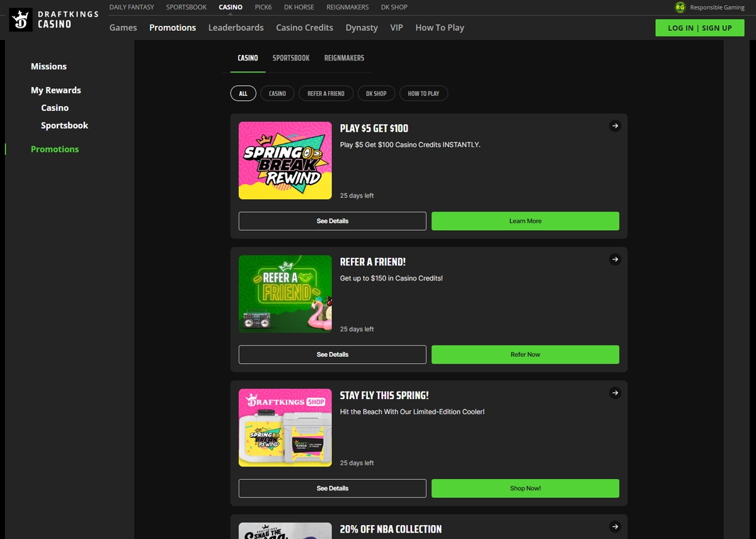Click the Refer Now button

(525, 355)
